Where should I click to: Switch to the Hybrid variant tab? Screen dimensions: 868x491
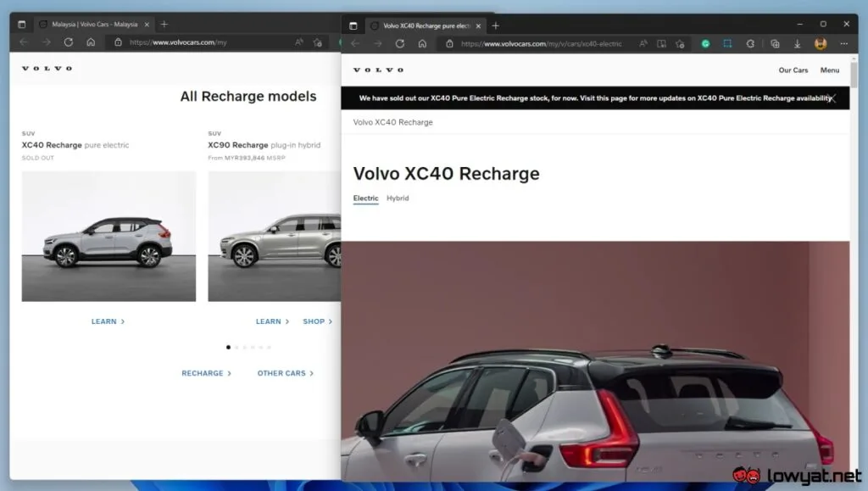[398, 198]
